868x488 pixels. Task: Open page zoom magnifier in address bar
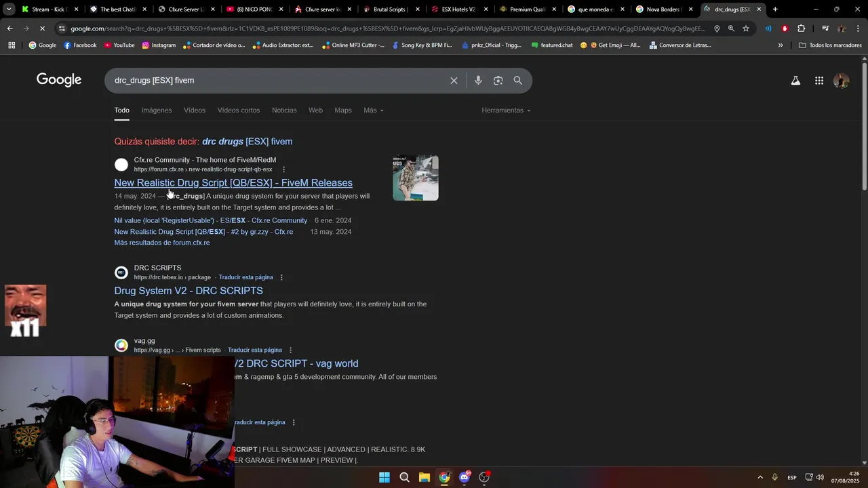(731, 28)
